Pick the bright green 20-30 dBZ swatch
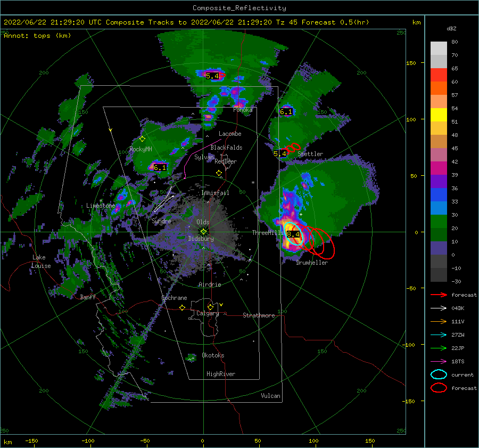 (439, 222)
